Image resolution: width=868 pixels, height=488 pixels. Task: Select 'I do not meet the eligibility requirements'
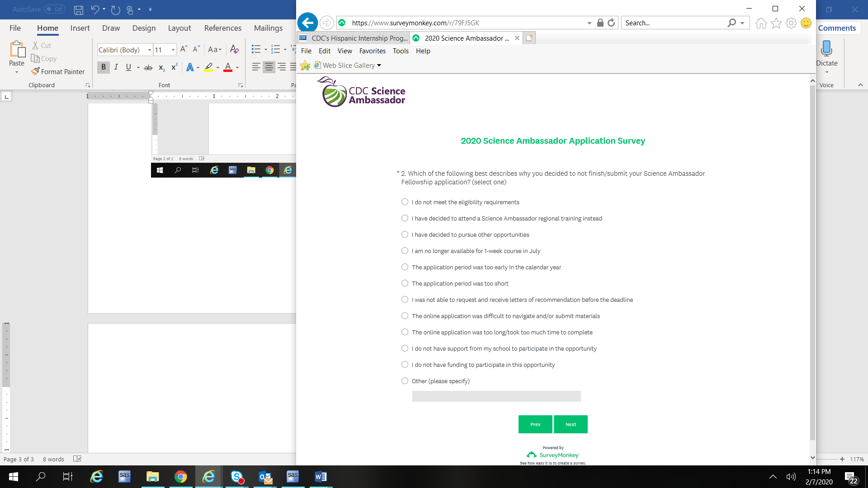(x=405, y=202)
